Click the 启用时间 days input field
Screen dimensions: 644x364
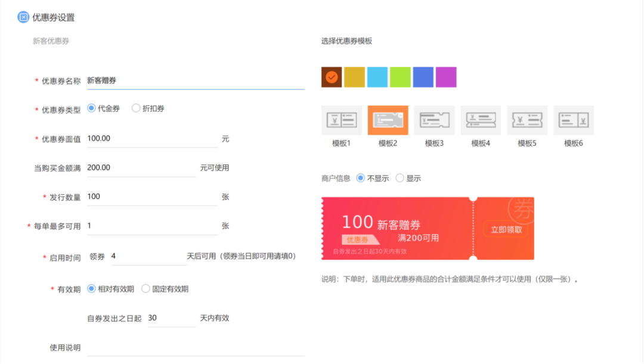coord(148,257)
